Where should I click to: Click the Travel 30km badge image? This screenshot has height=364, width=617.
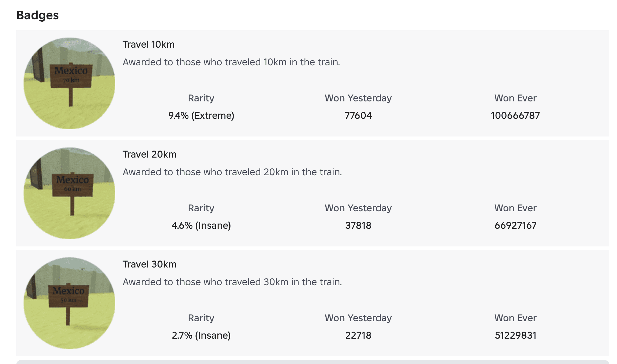[69, 303]
